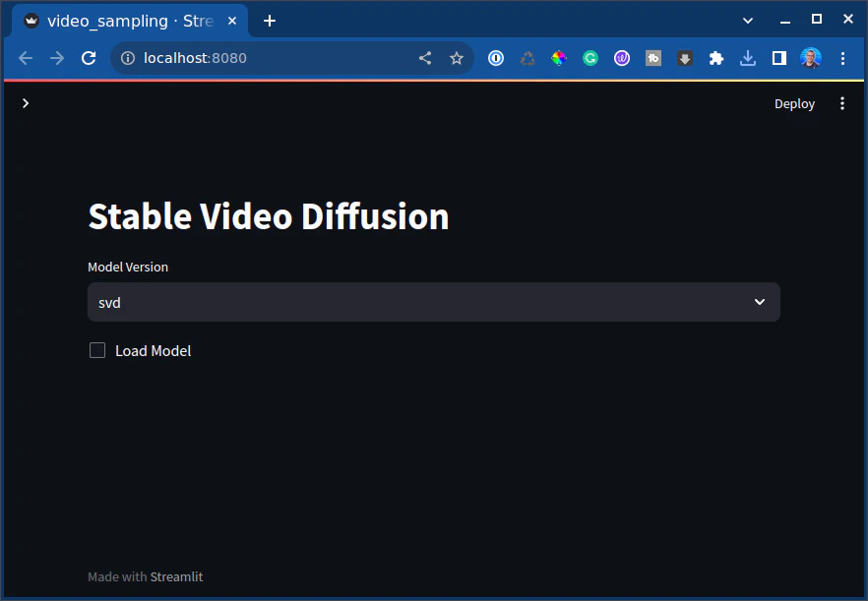The width and height of the screenshot is (868, 601).
Task: Open a new browser tab
Action: [269, 21]
